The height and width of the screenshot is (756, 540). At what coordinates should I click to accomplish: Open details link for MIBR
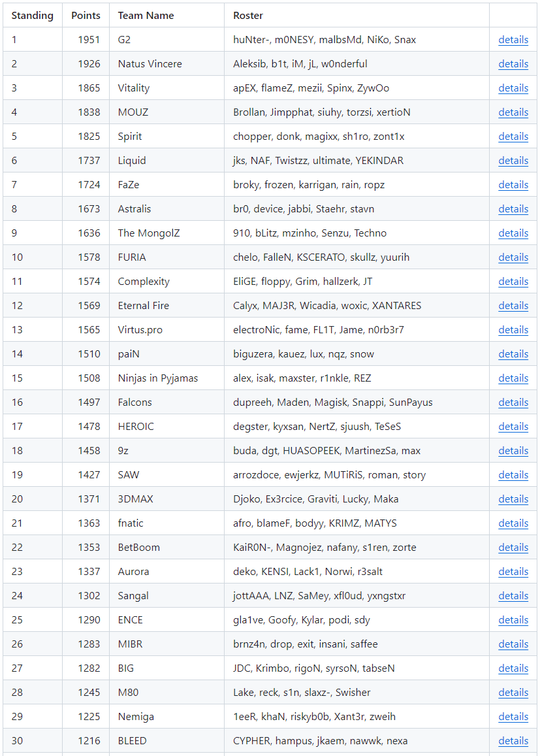pos(513,644)
